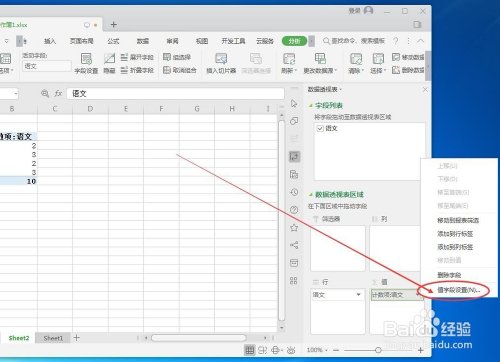Toggle the 语文 field checkbox
The width and height of the screenshot is (500, 362).
[x=320, y=128]
